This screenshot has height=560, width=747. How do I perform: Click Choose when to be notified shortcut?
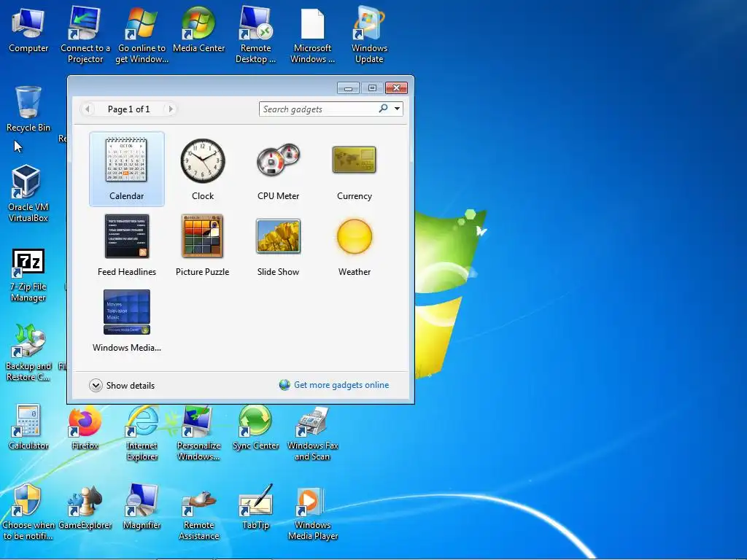tap(28, 511)
